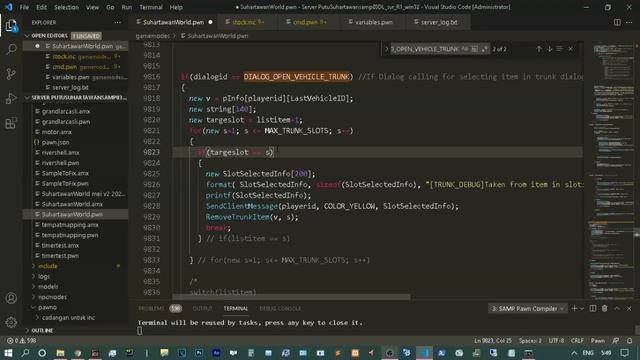The image size is (640, 360).
Task: Switch to the server_log.txt editor tab
Action: coord(438,22)
